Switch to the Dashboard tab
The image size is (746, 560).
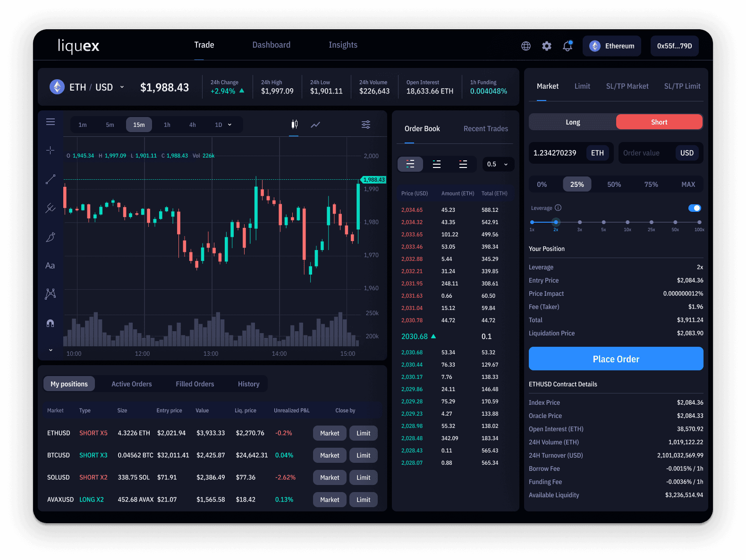(x=271, y=45)
